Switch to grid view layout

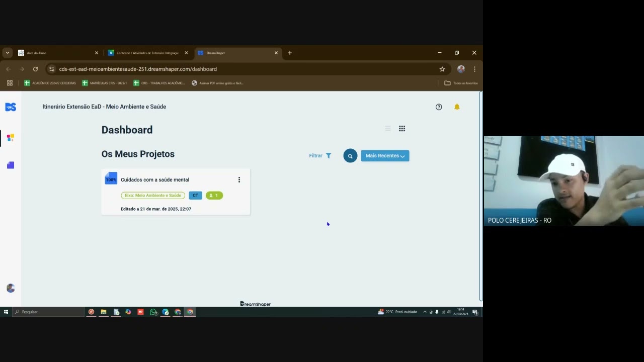point(402,129)
